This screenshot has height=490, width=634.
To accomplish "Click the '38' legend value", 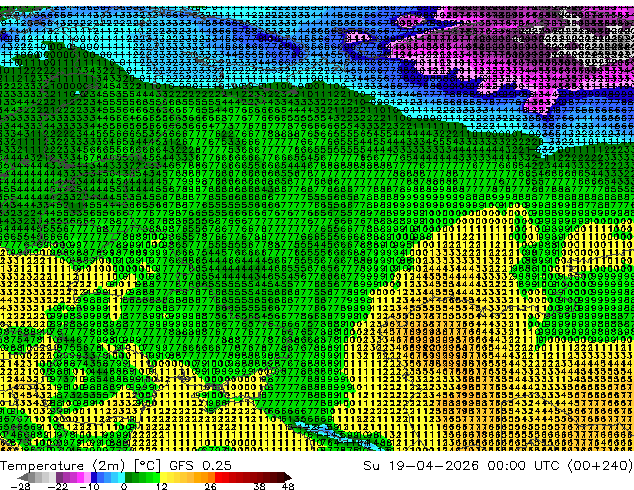I will tap(260, 486).
